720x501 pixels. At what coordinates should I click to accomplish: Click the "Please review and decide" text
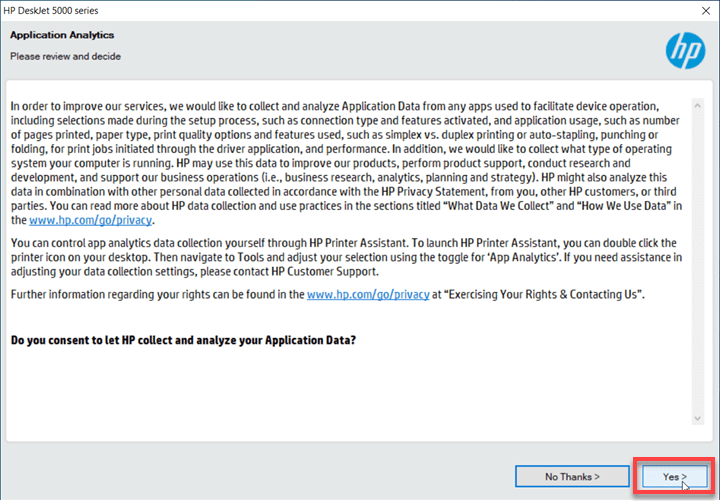pos(66,56)
